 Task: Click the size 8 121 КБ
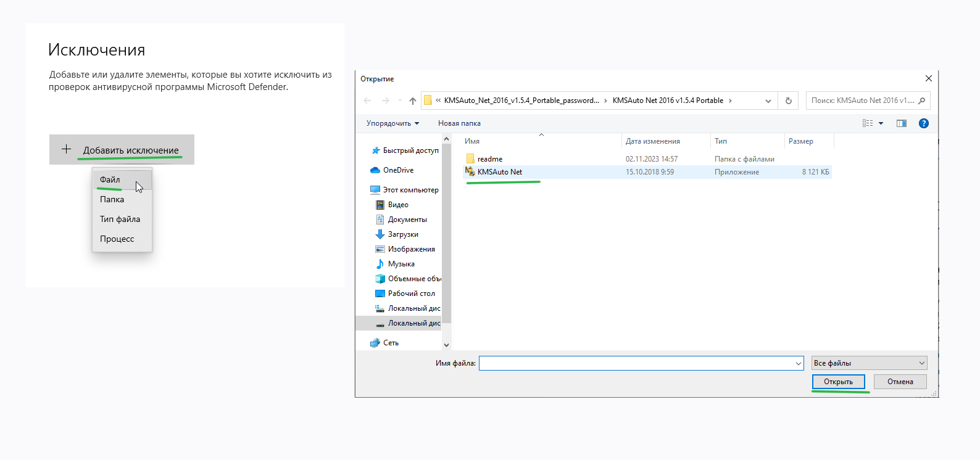click(815, 172)
